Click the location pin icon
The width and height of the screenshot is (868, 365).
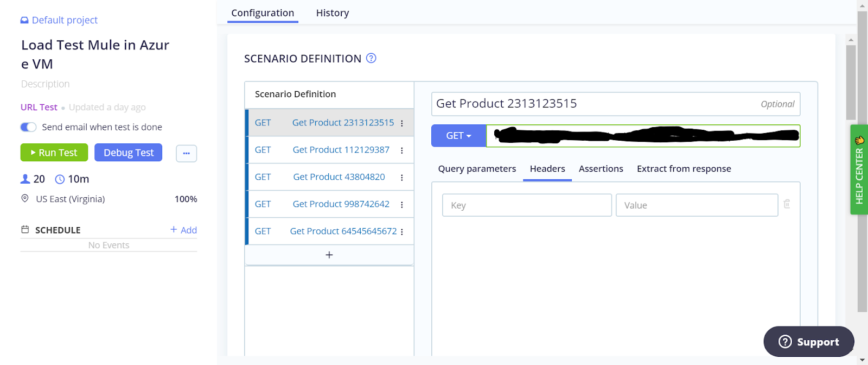tap(25, 199)
